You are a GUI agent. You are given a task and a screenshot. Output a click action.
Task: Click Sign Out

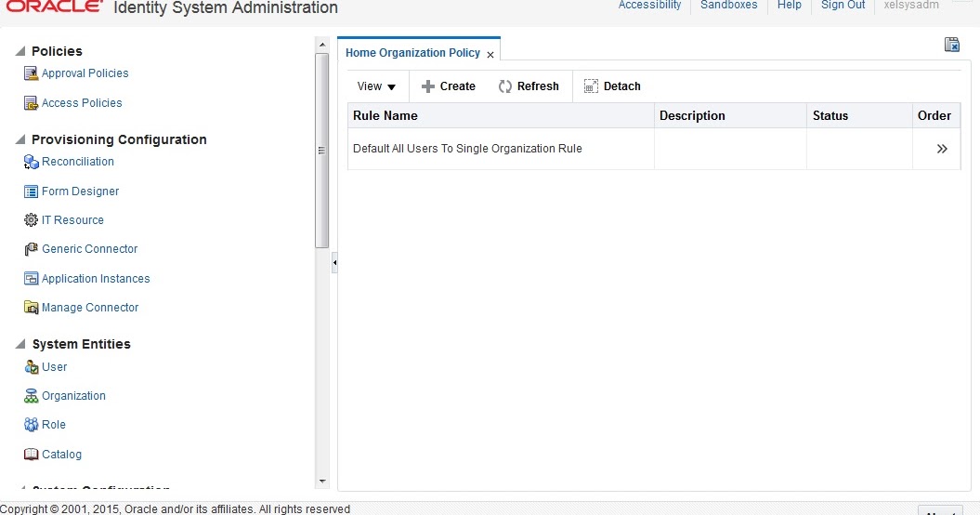point(843,5)
